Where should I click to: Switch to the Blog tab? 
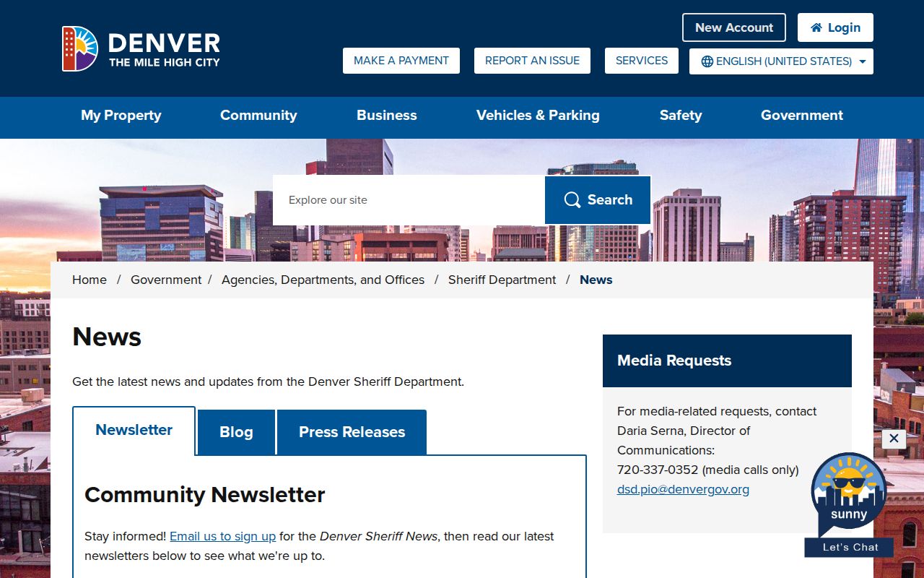(236, 432)
